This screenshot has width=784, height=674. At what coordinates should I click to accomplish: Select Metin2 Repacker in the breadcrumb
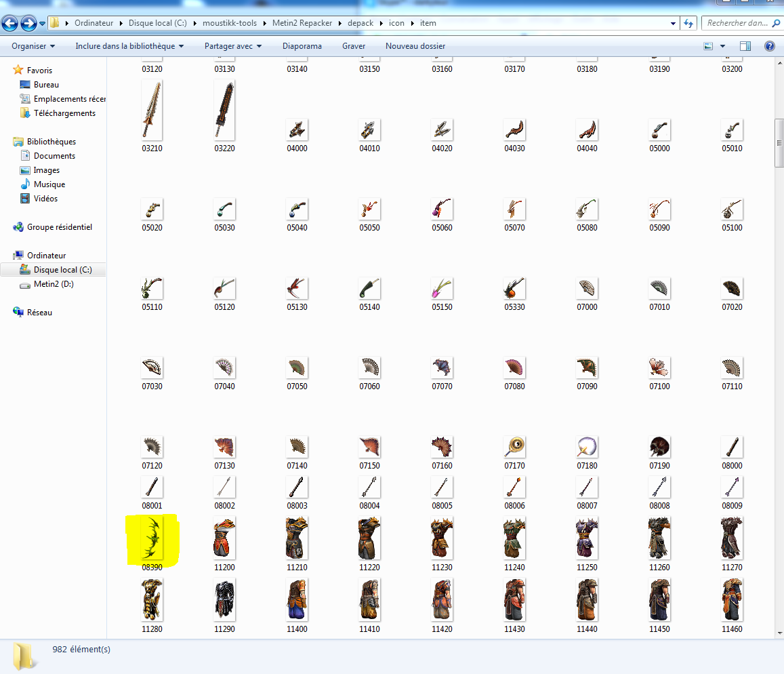tap(302, 23)
